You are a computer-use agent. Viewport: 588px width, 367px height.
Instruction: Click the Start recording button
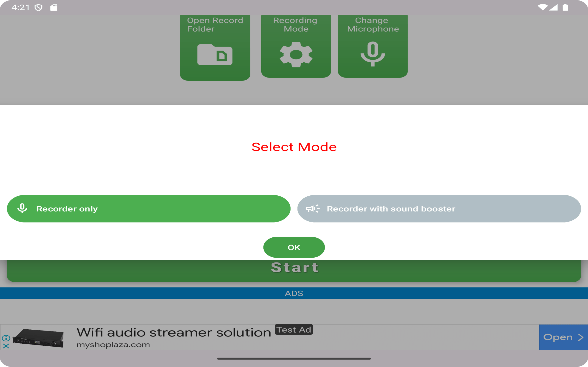pyautogui.click(x=294, y=271)
